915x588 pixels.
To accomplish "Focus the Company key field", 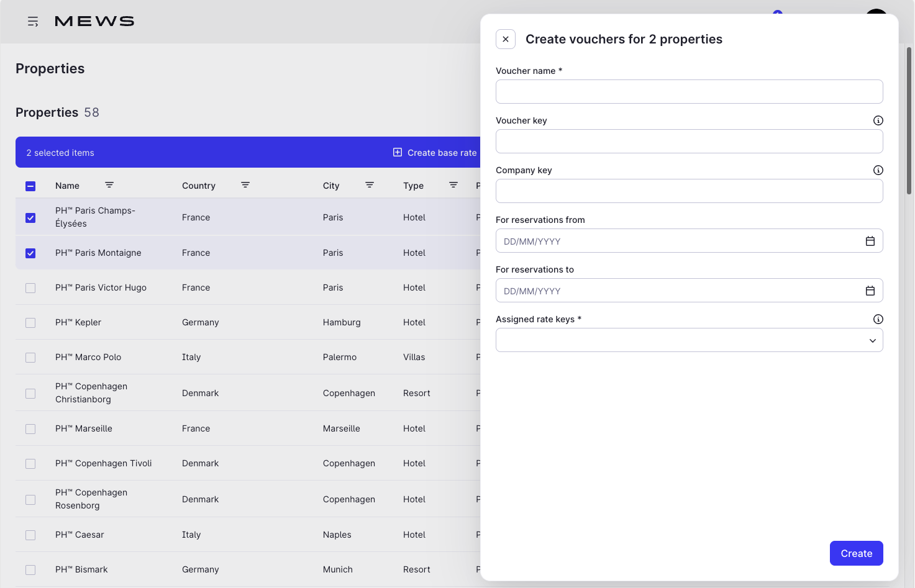I will (x=690, y=191).
